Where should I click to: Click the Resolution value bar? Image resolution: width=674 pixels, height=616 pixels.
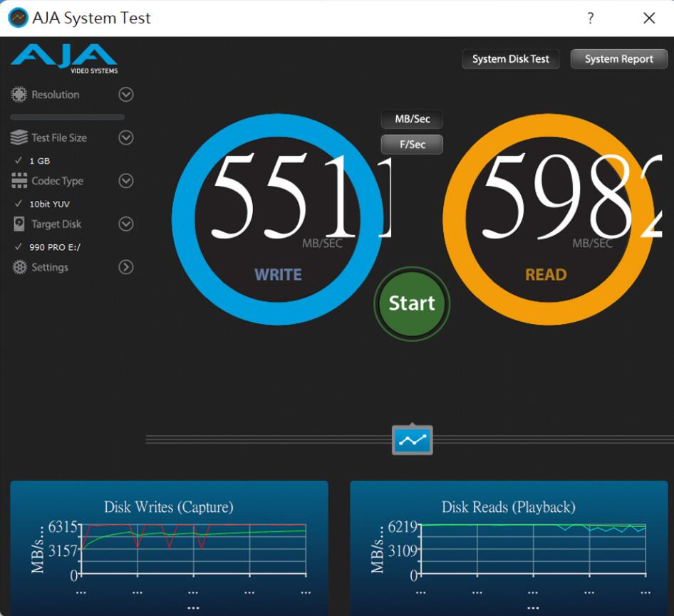[x=68, y=117]
